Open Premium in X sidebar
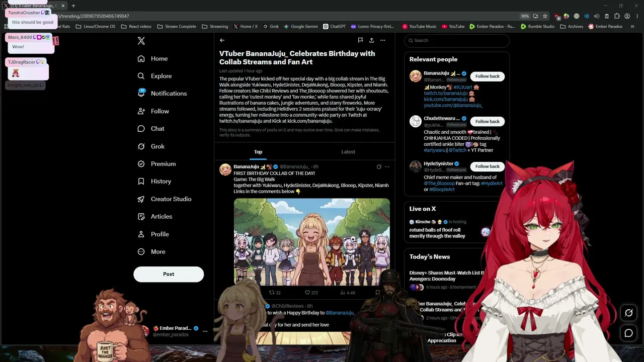The image size is (644, 362). [156, 164]
